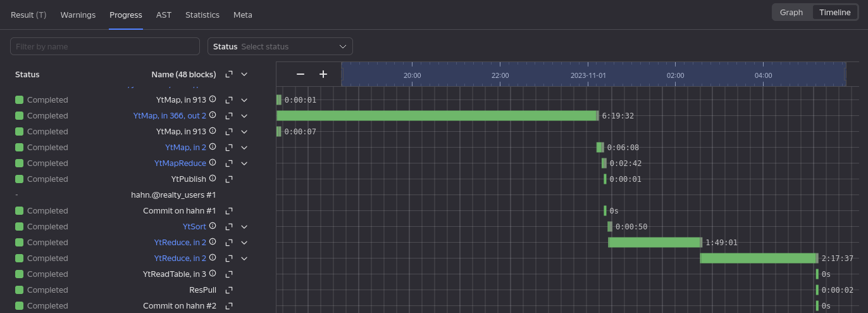Viewport: 868px width, 313px height.
Task: Click focus icon for Commit on hahn #1
Action: coord(229,211)
